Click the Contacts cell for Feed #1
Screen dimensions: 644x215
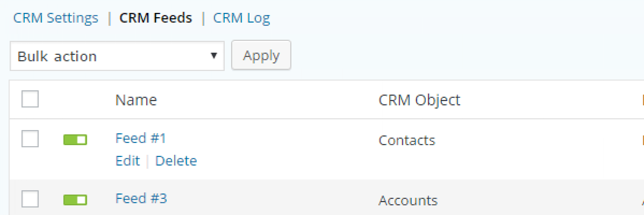[407, 140]
